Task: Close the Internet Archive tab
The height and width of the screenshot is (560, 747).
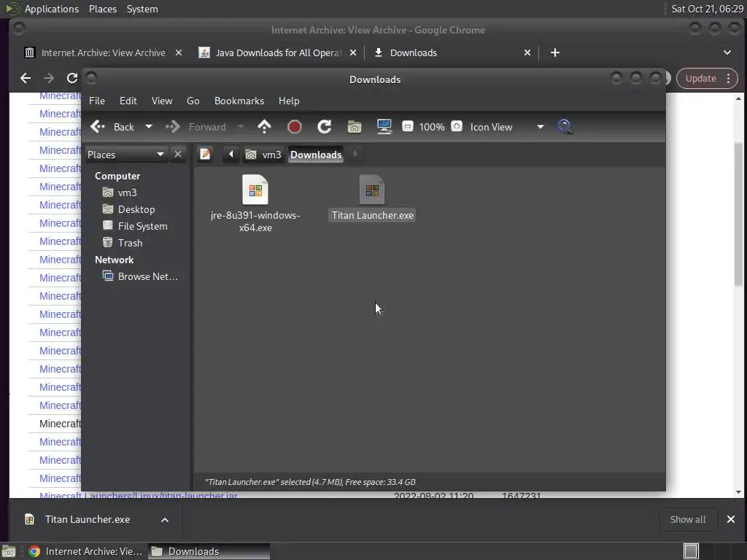Action: (179, 52)
